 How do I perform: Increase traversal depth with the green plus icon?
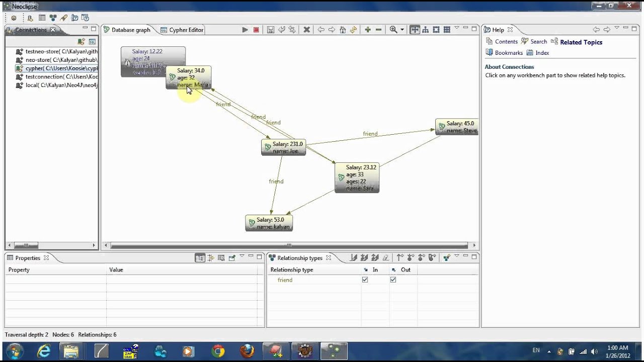coord(368,30)
